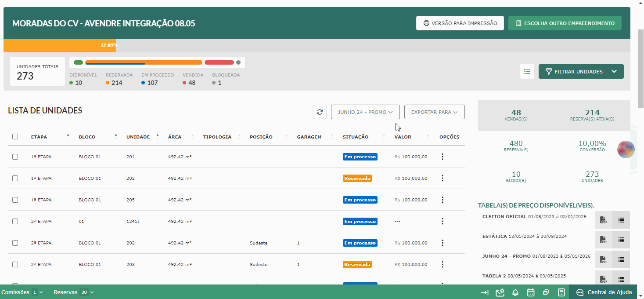
Task: Open the Exportar Para dropdown
Action: pos(435,112)
